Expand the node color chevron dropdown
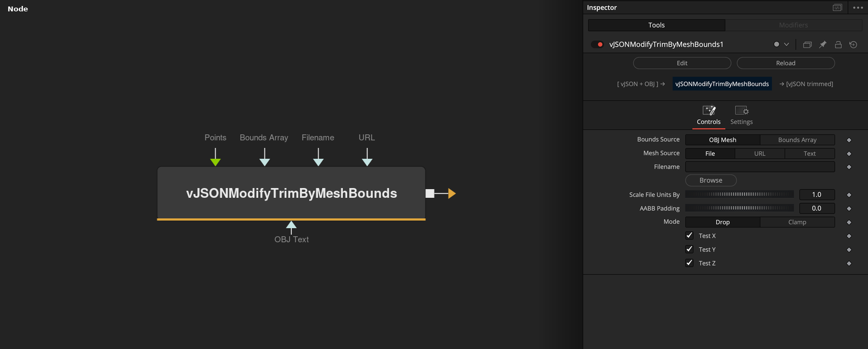The width and height of the screenshot is (868, 349). [x=786, y=44]
